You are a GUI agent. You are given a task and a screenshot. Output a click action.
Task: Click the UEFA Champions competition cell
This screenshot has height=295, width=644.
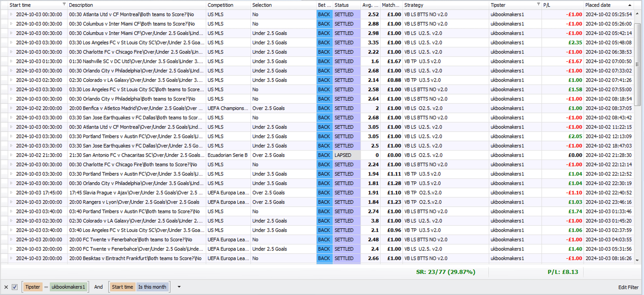pyautogui.click(x=228, y=108)
